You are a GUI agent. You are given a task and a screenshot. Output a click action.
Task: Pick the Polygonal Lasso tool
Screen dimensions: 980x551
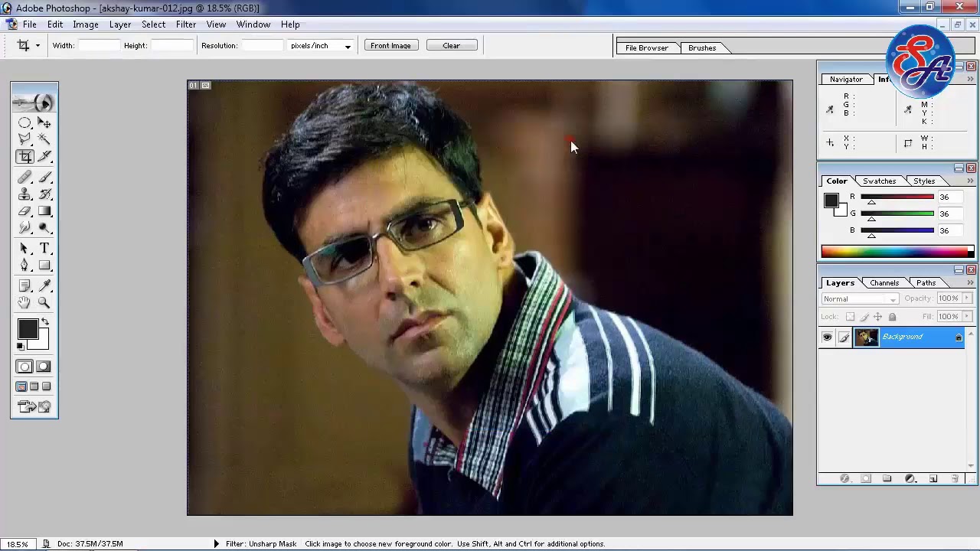[24, 139]
